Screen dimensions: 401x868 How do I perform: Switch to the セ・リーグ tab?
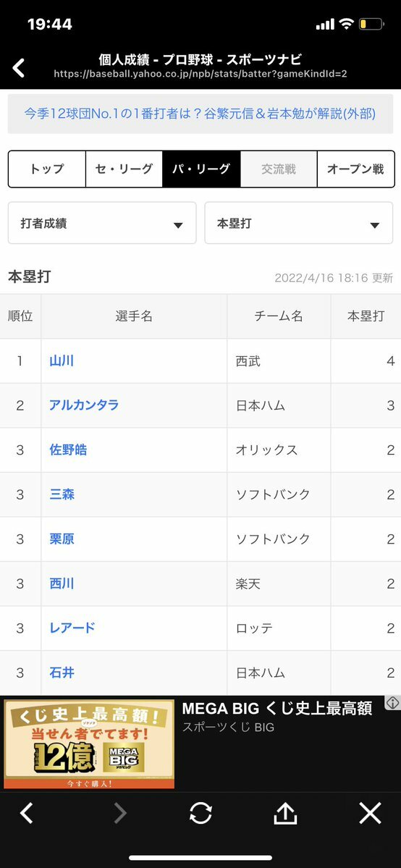[x=124, y=169]
